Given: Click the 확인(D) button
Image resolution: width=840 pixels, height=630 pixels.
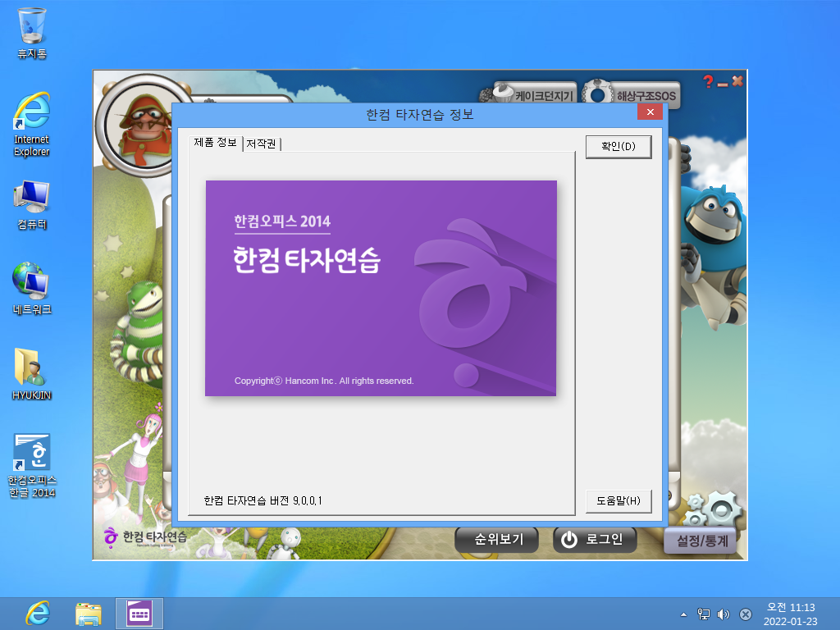Looking at the screenshot, I should click(619, 146).
